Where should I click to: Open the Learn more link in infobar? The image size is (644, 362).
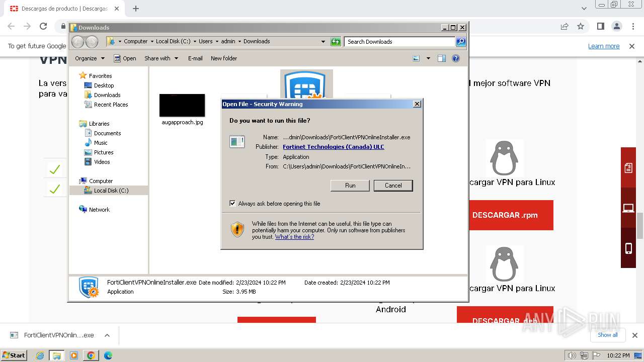(x=604, y=46)
